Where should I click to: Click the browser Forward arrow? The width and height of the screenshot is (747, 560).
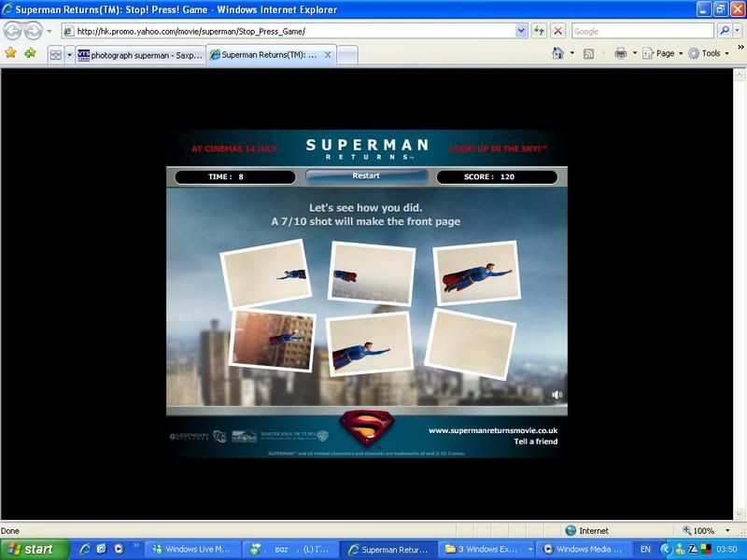pos(33,31)
